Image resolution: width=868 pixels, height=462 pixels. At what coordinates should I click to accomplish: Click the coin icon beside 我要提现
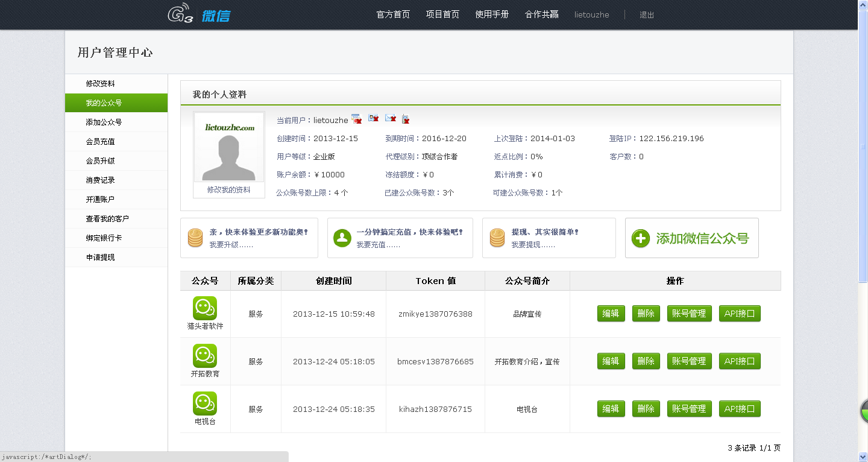click(x=497, y=238)
